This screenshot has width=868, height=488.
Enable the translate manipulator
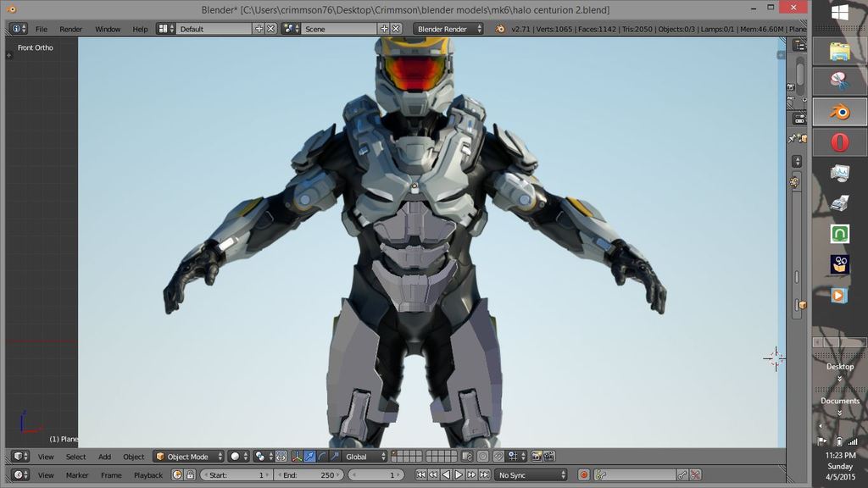click(x=309, y=457)
